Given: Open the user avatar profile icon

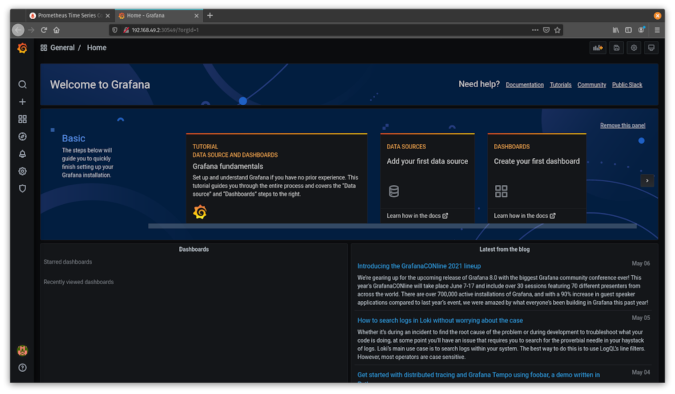Looking at the screenshot, I should (x=22, y=351).
